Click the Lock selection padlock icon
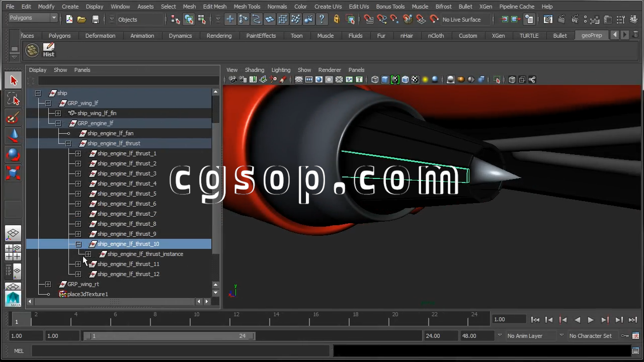644x362 pixels. point(337,20)
